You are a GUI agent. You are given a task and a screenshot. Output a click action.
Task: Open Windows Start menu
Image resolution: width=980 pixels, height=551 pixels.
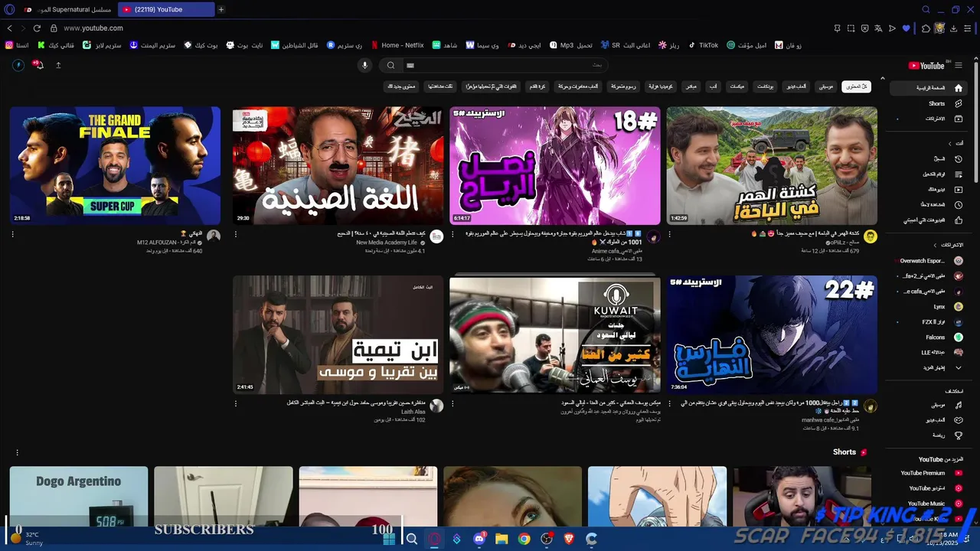click(x=389, y=539)
